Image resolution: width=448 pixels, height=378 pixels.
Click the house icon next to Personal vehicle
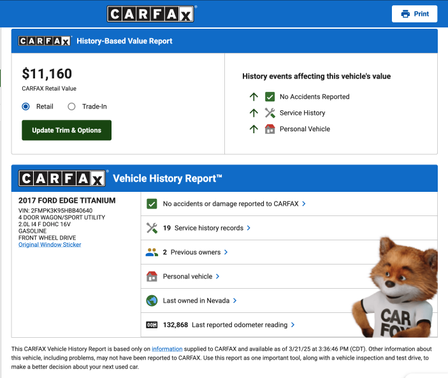pyautogui.click(x=152, y=276)
